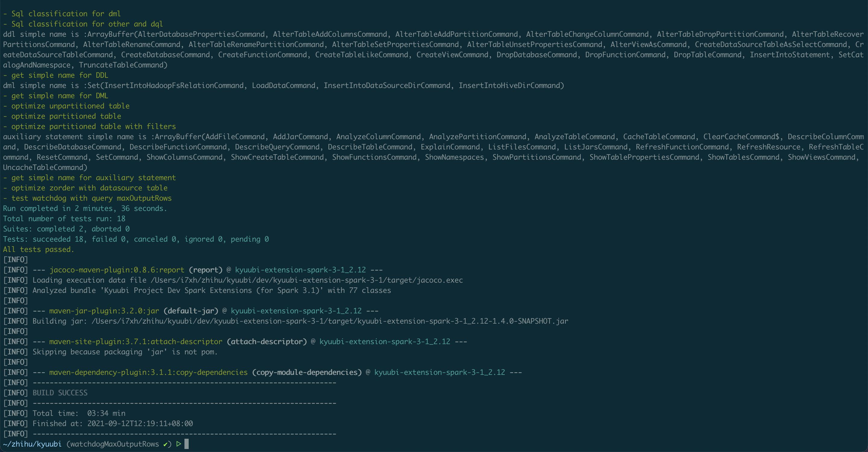Click the 'Finished at' timestamp
Viewport: 868px width, 452px height.
[x=140, y=423]
